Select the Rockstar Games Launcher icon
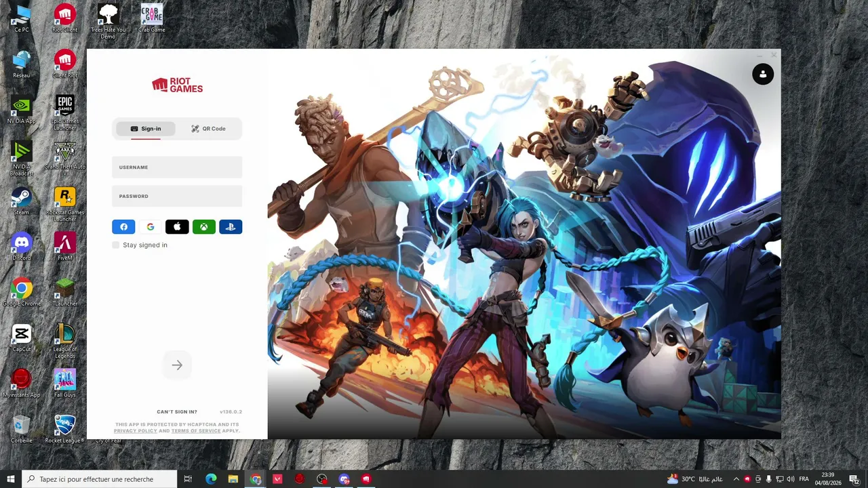This screenshot has width=868, height=488. click(x=65, y=205)
